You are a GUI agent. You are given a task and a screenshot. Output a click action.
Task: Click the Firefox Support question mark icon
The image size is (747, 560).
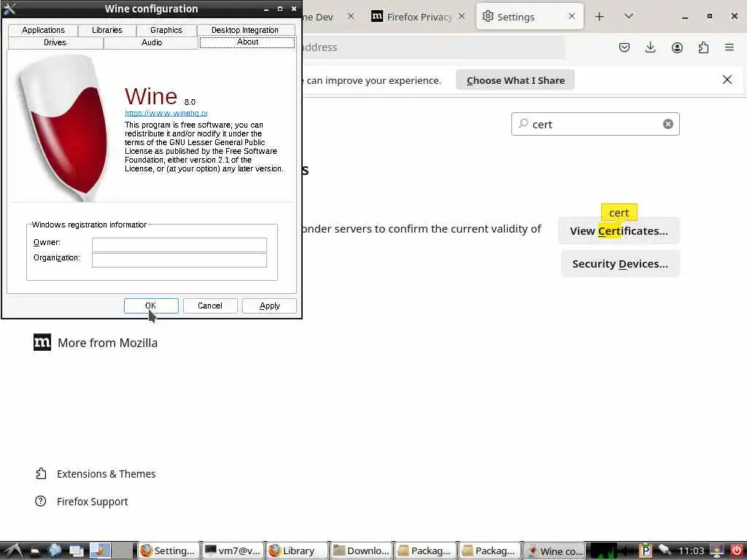pyautogui.click(x=41, y=501)
